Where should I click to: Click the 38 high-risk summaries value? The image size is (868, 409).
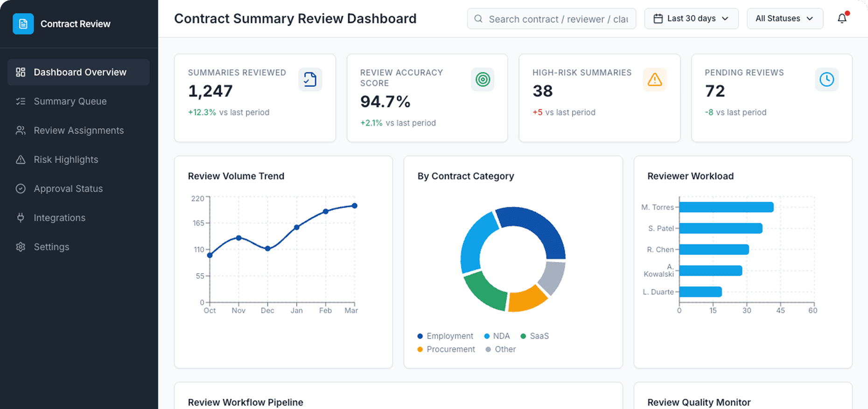click(x=543, y=91)
